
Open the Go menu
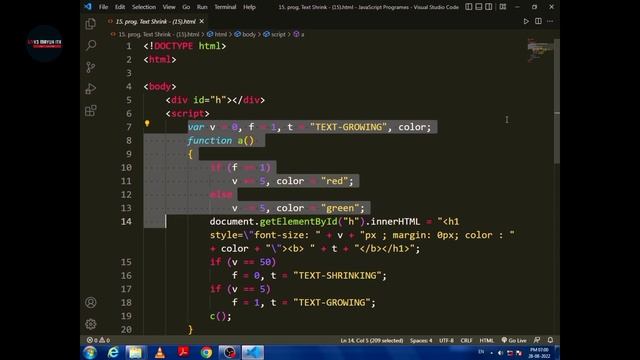pyautogui.click(x=186, y=7)
